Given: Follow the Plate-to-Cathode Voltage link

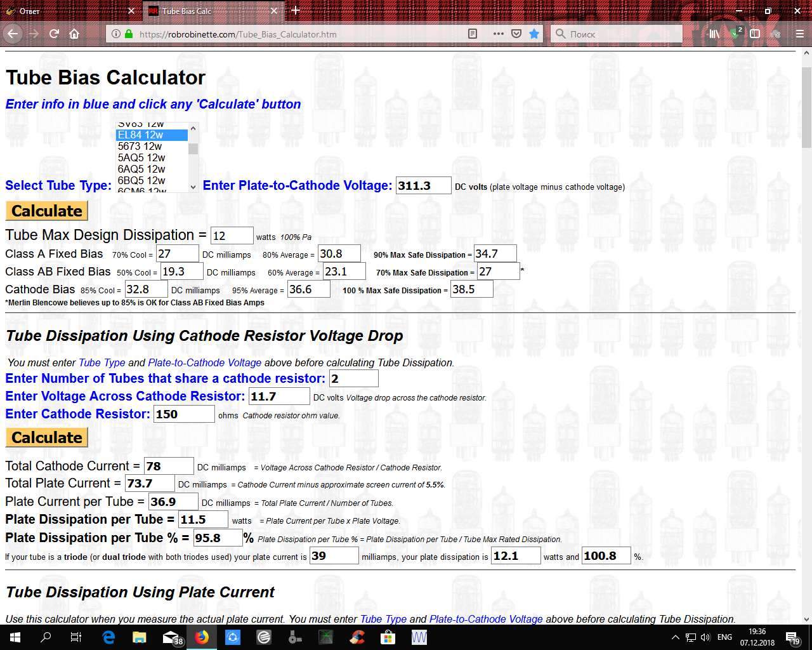Looking at the screenshot, I should (x=204, y=362).
